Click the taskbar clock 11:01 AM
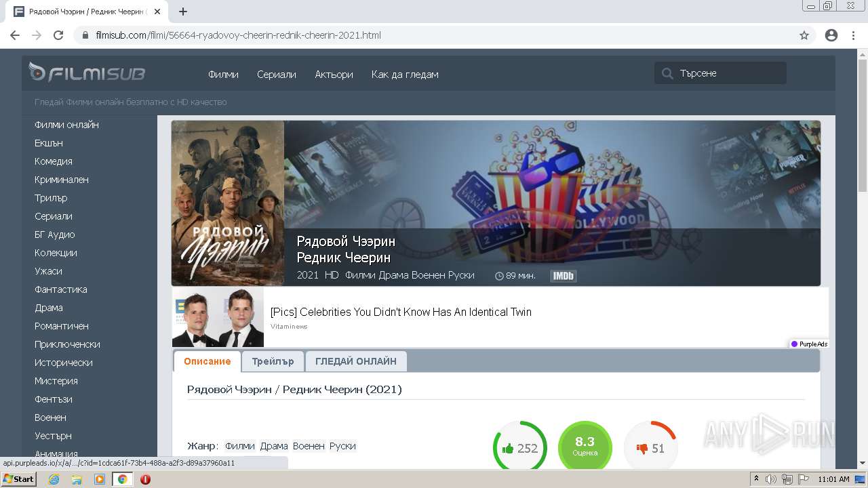This screenshot has height=488, width=868. click(833, 479)
